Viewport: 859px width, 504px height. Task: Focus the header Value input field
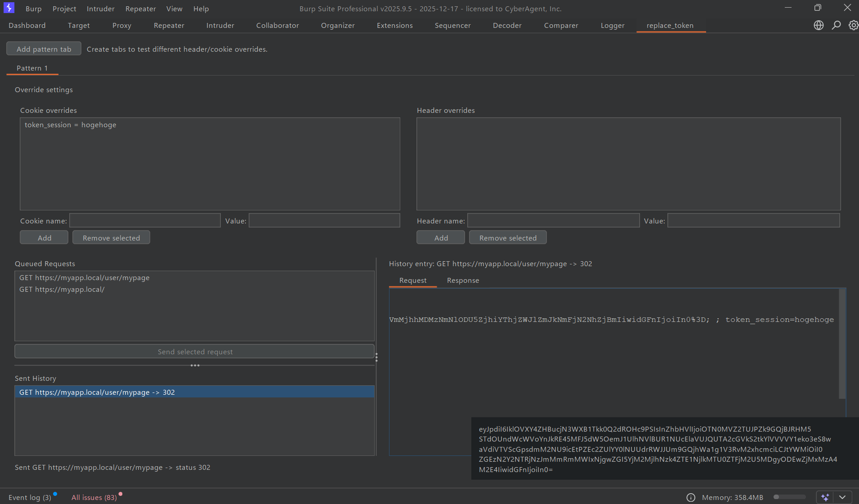(753, 220)
